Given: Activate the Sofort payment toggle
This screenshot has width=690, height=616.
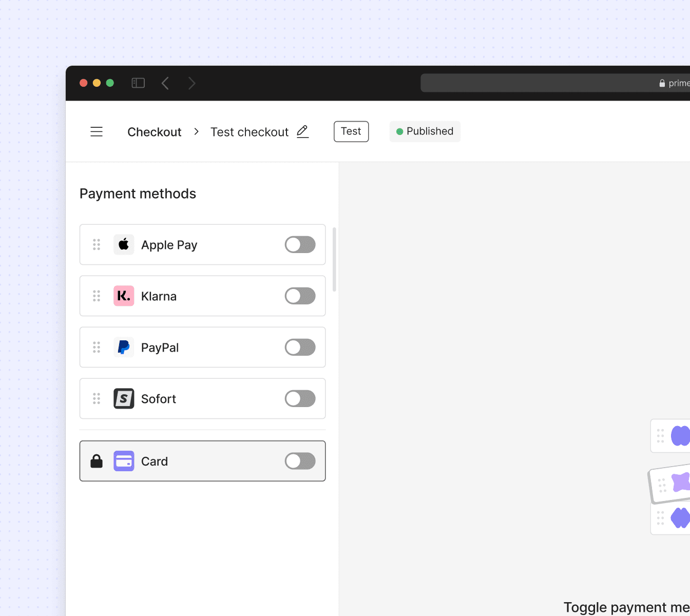Looking at the screenshot, I should point(300,399).
